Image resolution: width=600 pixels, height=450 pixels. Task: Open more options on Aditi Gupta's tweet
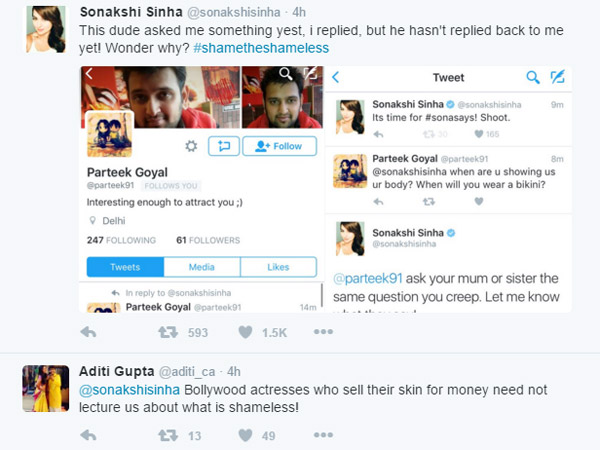click(x=322, y=435)
